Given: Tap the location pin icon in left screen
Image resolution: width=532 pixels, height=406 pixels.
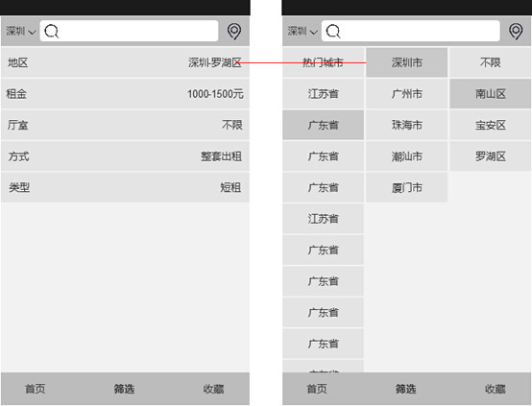Looking at the screenshot, I should pos(234,32).
